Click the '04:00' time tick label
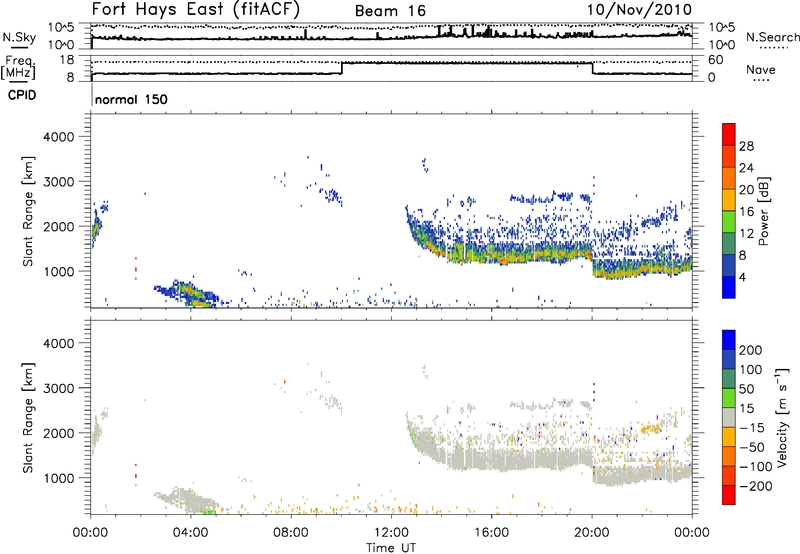The image size is (800, 554). click(191, 533)
